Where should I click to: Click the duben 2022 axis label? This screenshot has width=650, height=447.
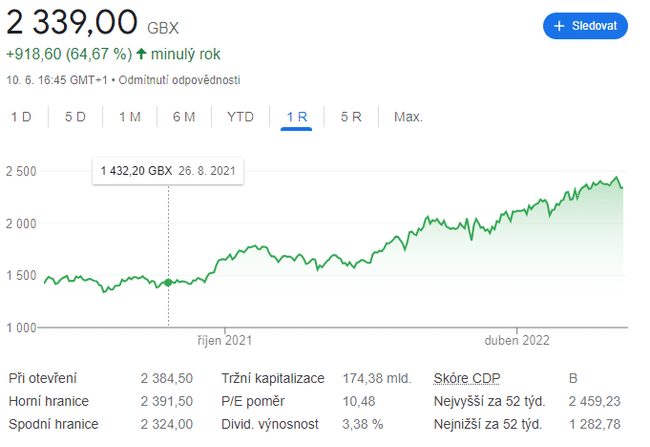pyautogui.click(x=518, y=341)
